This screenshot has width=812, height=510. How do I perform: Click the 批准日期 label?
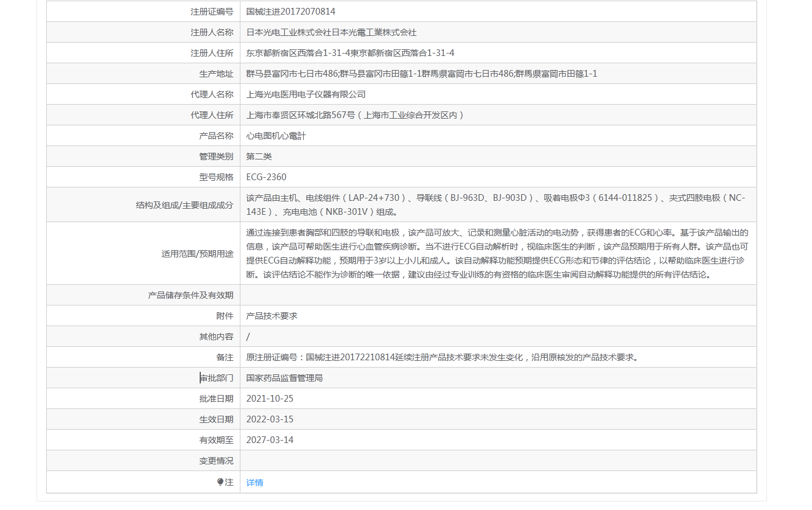point(216,399)
